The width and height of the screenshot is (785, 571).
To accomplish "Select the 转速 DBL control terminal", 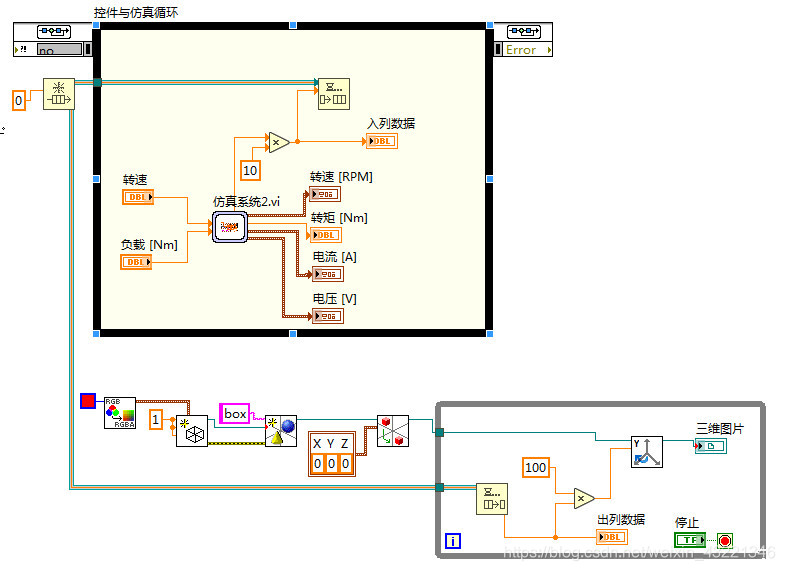I will [x=138, y=197].
